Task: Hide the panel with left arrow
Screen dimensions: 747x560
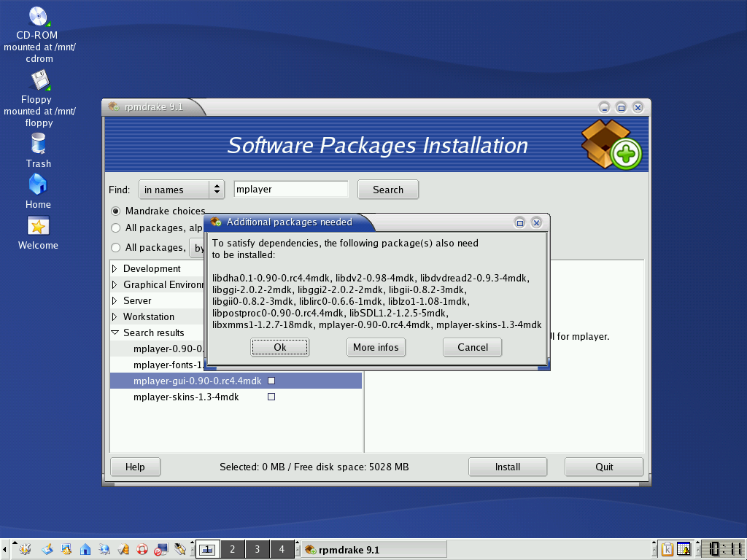Action: (x=4, y=550)
